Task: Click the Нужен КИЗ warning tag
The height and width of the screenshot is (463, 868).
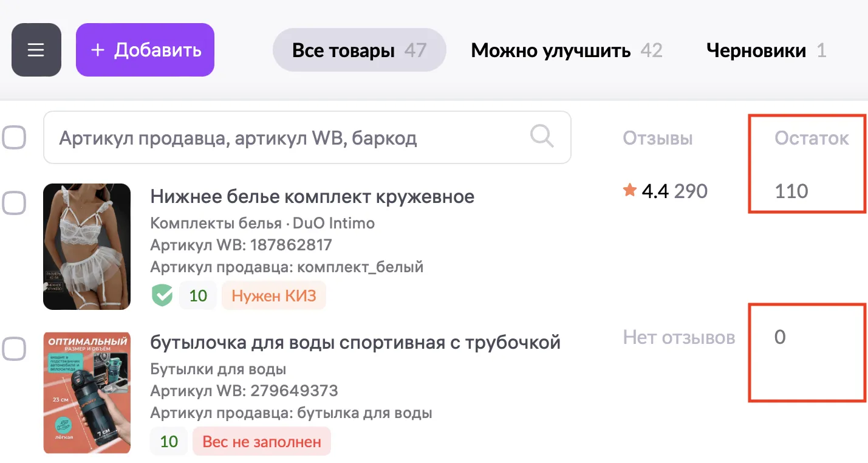Action: [x=273, y=296]
